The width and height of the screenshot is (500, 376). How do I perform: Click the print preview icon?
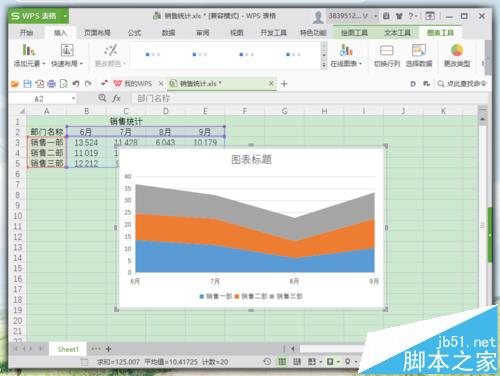63,84
